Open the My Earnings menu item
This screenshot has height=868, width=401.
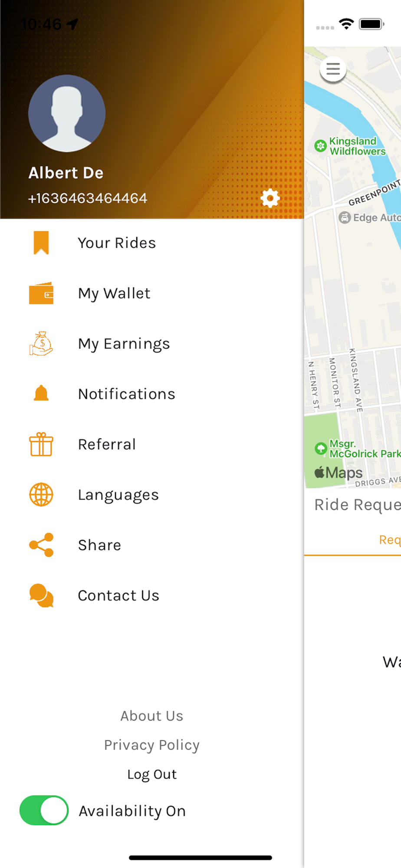[x=152, y=343]
